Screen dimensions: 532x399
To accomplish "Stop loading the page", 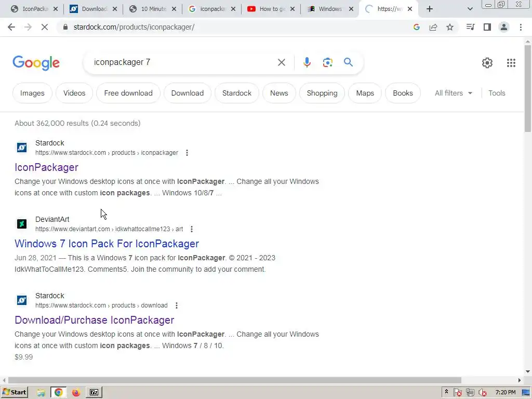I will (45, 27).
